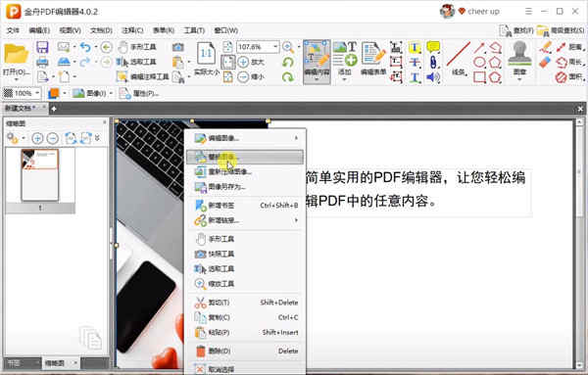Select the yellow sticky note comment tool

(x=433, y=47)
